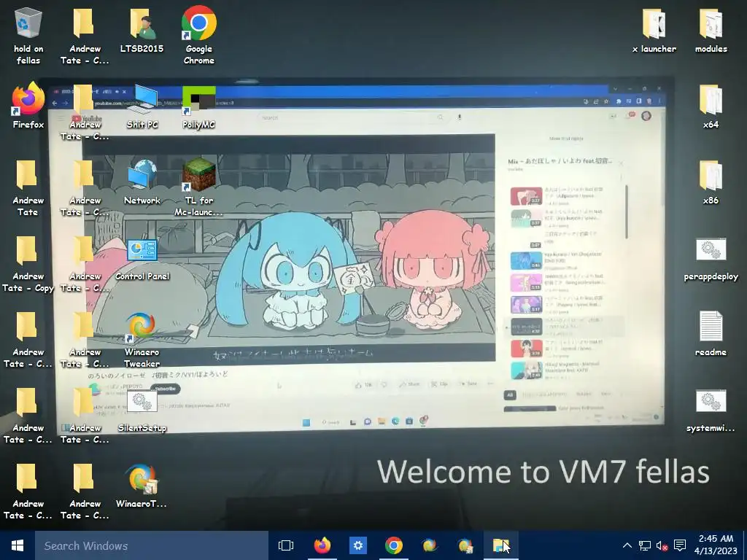The width and height of the screenshot is (747, 560).
Task: Select the readme text file
Action: coord(711,334)
